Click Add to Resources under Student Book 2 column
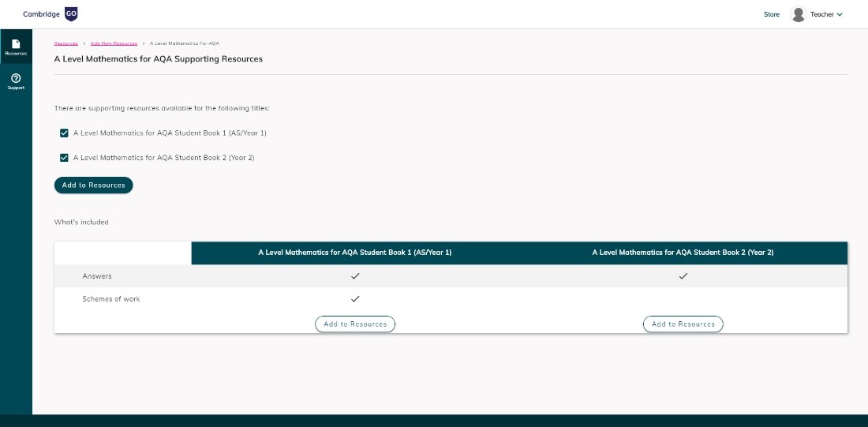 click(683, 324)
